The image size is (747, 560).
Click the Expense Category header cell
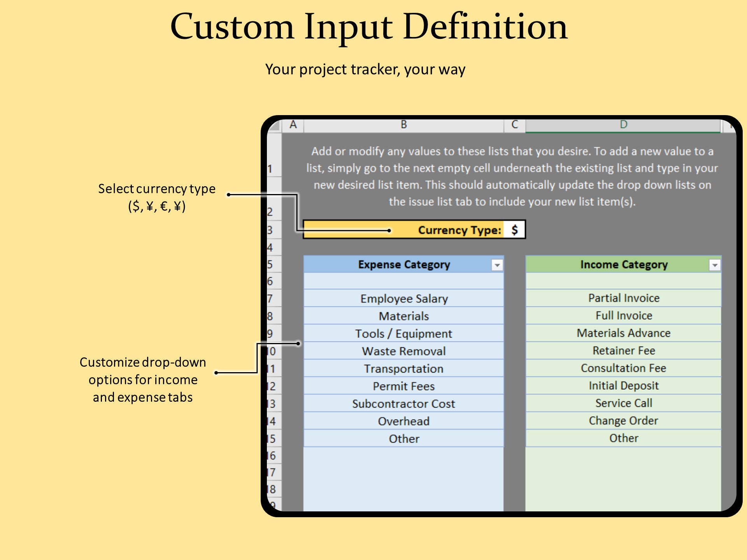click(x=403, y=264)
